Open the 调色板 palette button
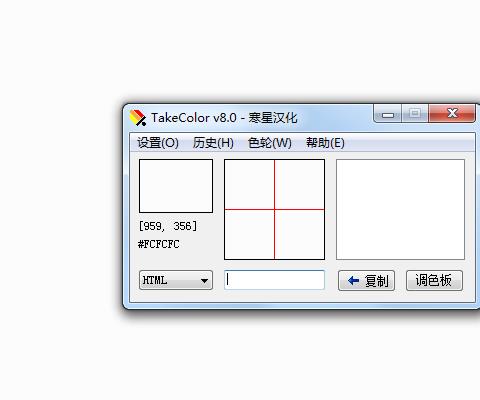 434,281
